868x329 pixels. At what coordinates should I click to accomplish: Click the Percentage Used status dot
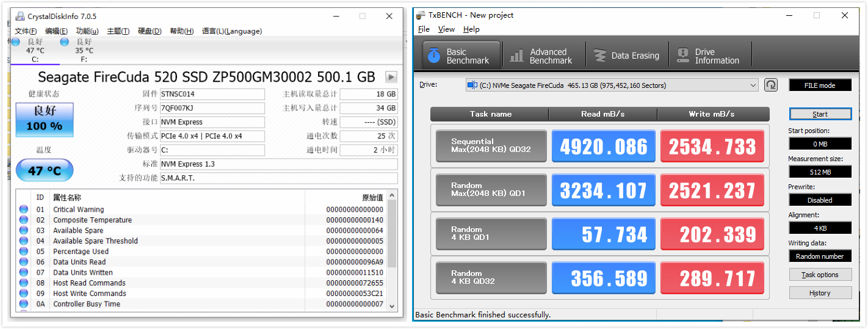[x=24, y=251]
